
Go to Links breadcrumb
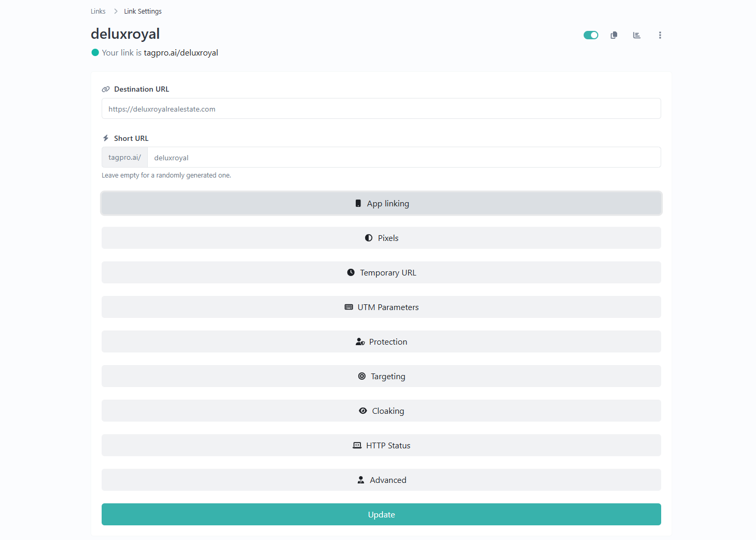98,11
